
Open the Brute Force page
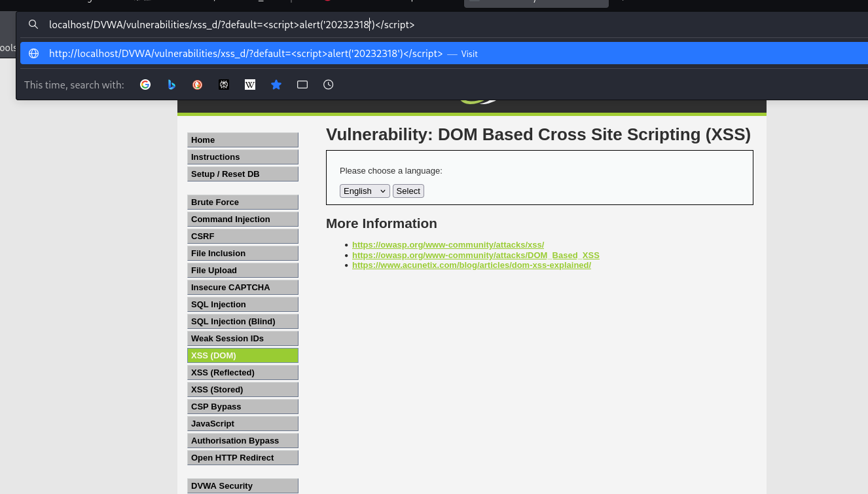[243, 202]
